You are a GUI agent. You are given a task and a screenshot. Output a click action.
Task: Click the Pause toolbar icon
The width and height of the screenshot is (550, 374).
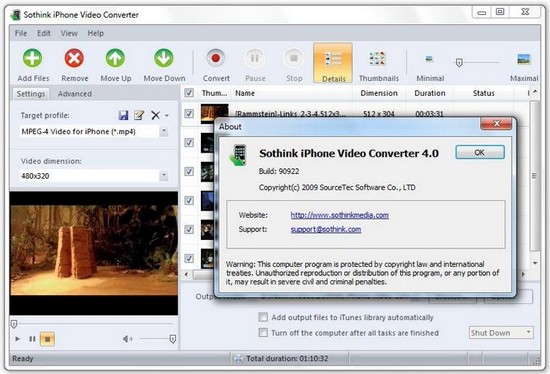(255, 58)
